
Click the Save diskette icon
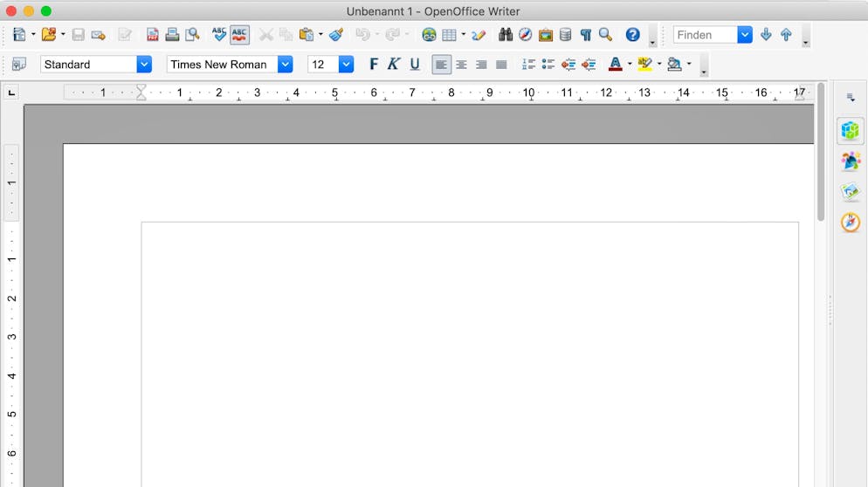coord(78,35)
